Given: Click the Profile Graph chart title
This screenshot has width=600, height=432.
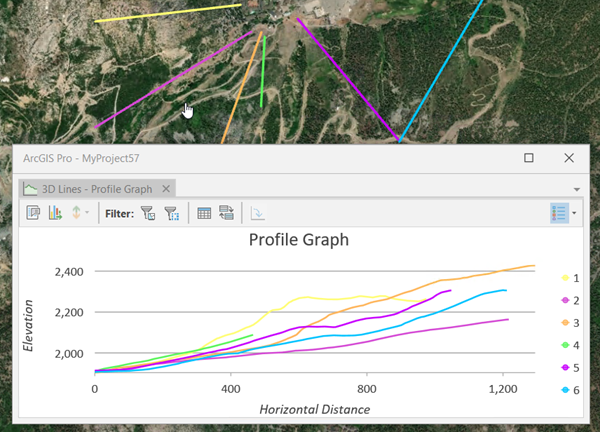Looking at the screenshot, I should pos(299,241).
